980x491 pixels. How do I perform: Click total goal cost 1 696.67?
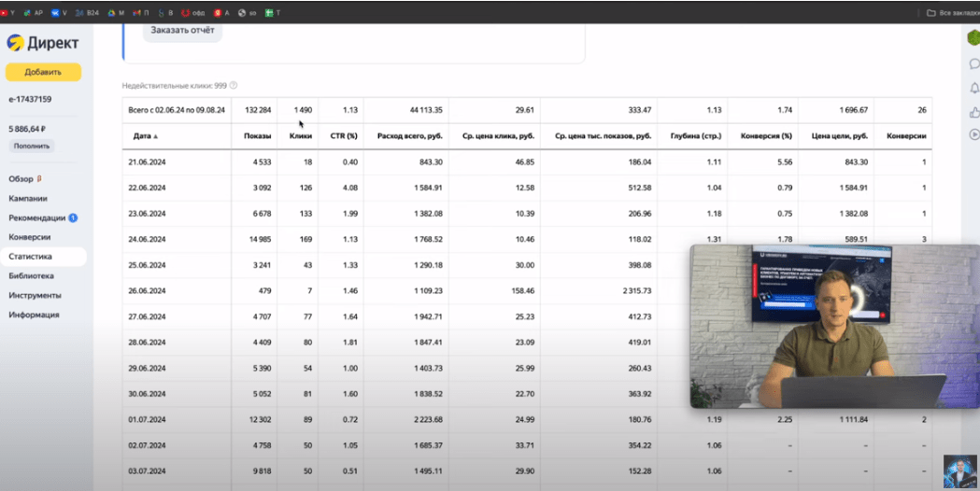[x=853, y=110]
